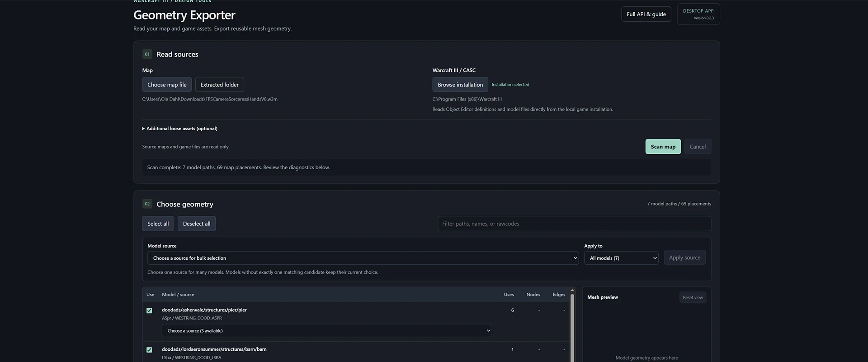Click the Apply source button
The height and width of the screenshot is (362, 868).
(x=684, y=257)
